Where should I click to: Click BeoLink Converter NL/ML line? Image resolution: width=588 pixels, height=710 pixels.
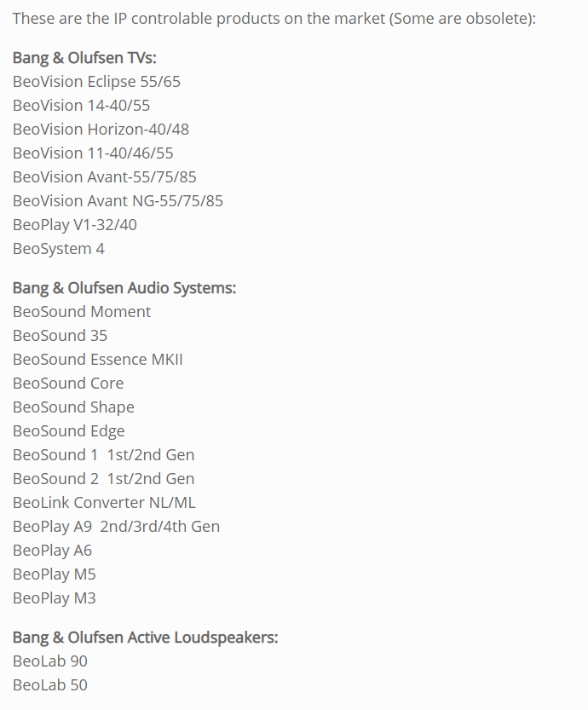coord(104,503)
